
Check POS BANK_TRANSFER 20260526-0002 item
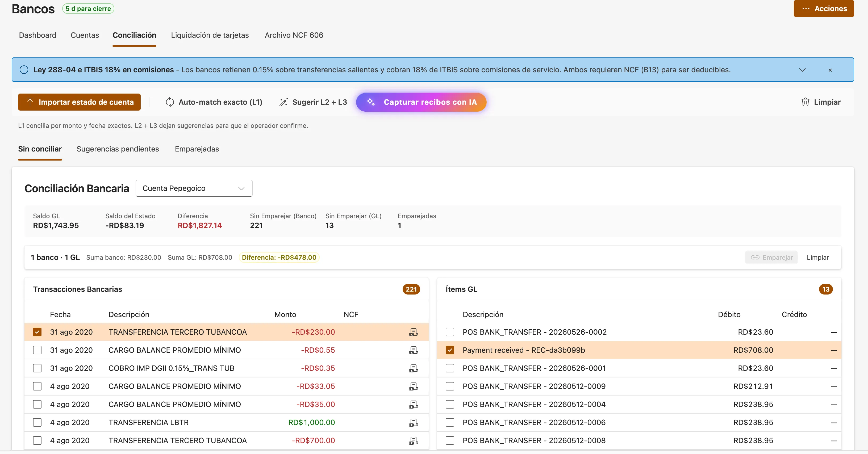pyautogui.click(x=450, y=332)
